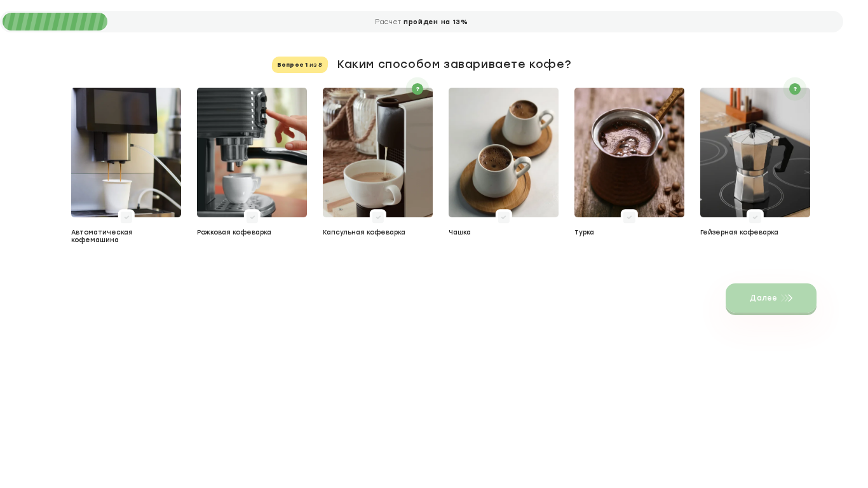The height and width of the screenshot is (488, 868).
Task: Click the Далее next button
Action: (x=771, y=299)
